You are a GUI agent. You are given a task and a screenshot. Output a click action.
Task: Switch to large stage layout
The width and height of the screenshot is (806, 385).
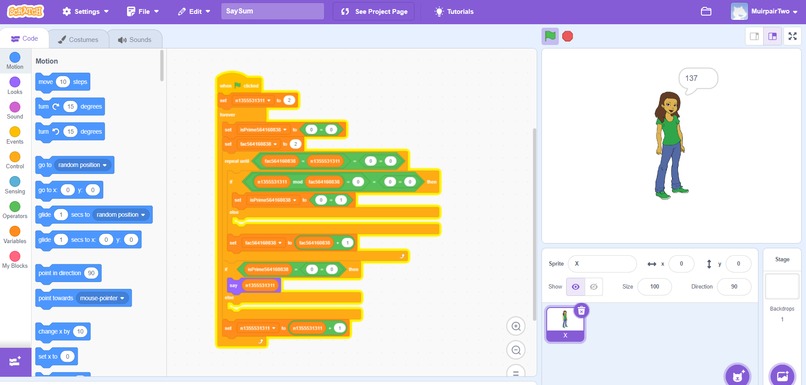pos(772,36)
